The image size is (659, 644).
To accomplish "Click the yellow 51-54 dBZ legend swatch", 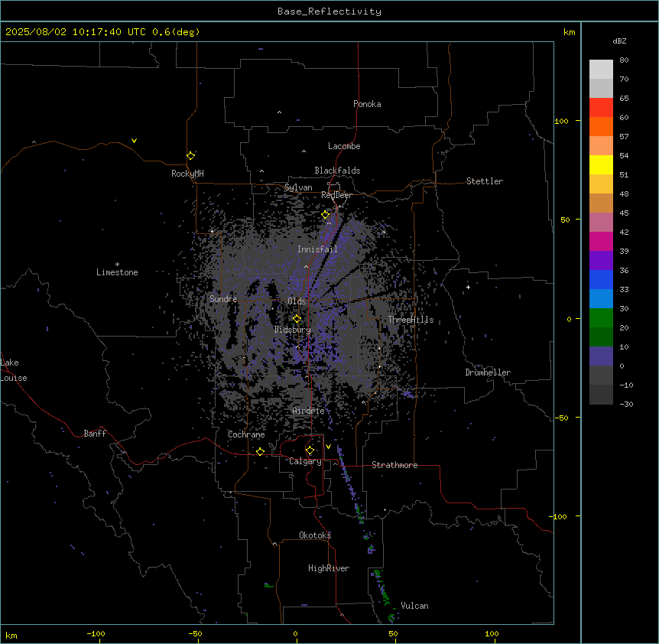I will (x=601, y=164).
